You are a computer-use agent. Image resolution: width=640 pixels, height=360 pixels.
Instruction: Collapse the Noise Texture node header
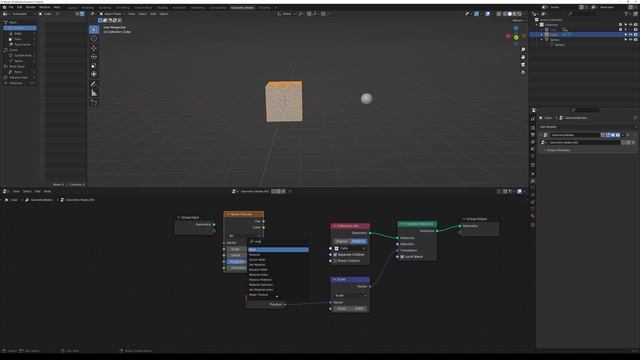coord(228,214)
